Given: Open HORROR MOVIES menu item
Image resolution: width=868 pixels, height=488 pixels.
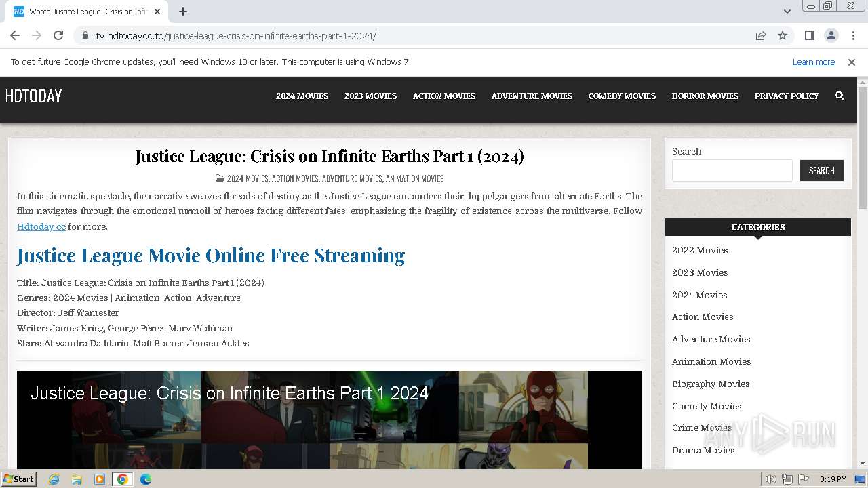Looking at the screenshot, I should tap(705, 96).
